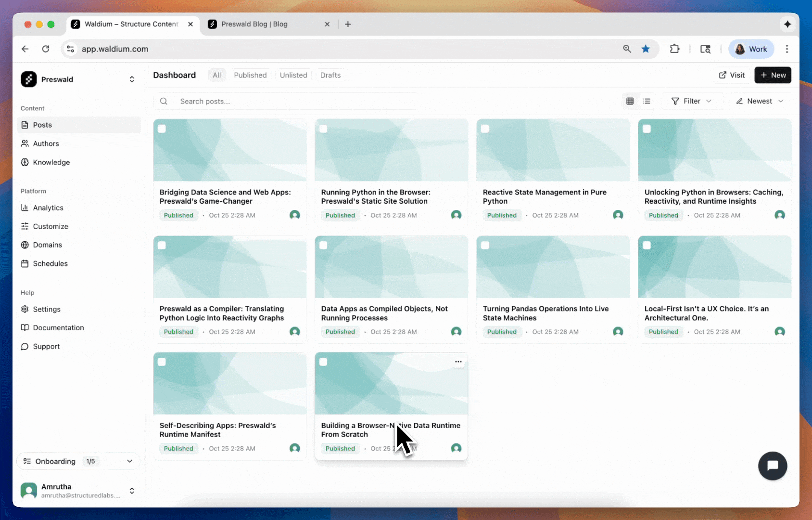812x520 pixels.
Task: Switch posts to list view
Action: [647, 101]
